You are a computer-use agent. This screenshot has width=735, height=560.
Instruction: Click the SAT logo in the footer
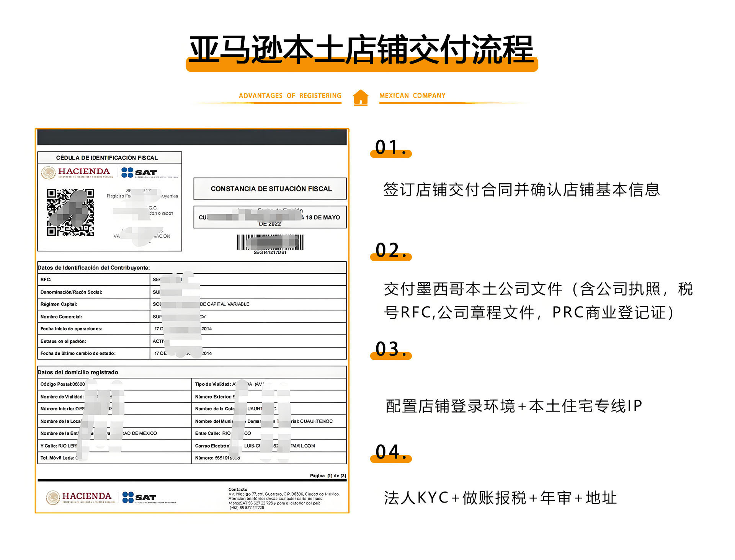tap(140, 497)
